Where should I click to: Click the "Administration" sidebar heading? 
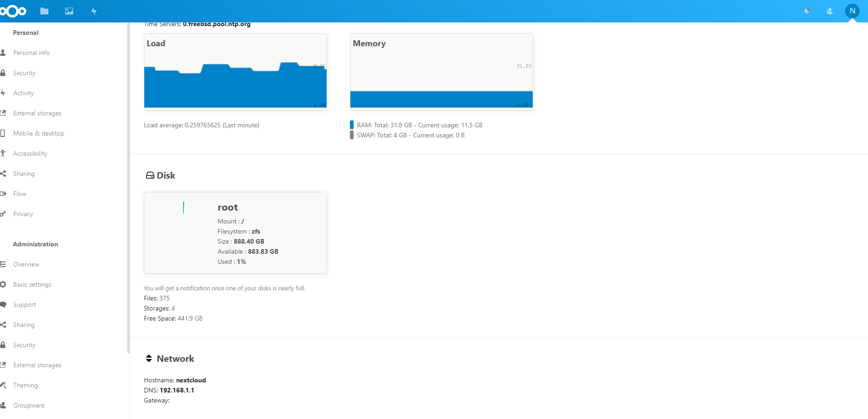pyautogui.click(x=35, y=244)
